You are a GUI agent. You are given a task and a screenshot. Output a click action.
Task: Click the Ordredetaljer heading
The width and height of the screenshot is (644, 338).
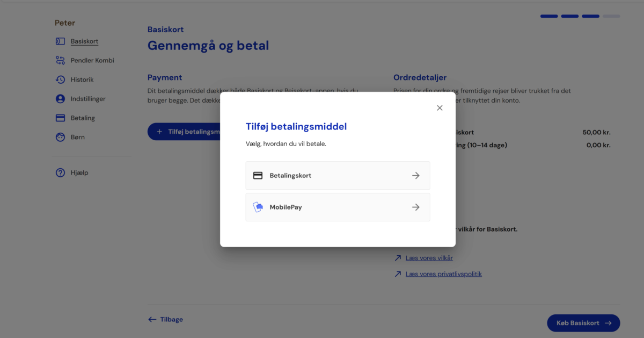coord(420,77)
